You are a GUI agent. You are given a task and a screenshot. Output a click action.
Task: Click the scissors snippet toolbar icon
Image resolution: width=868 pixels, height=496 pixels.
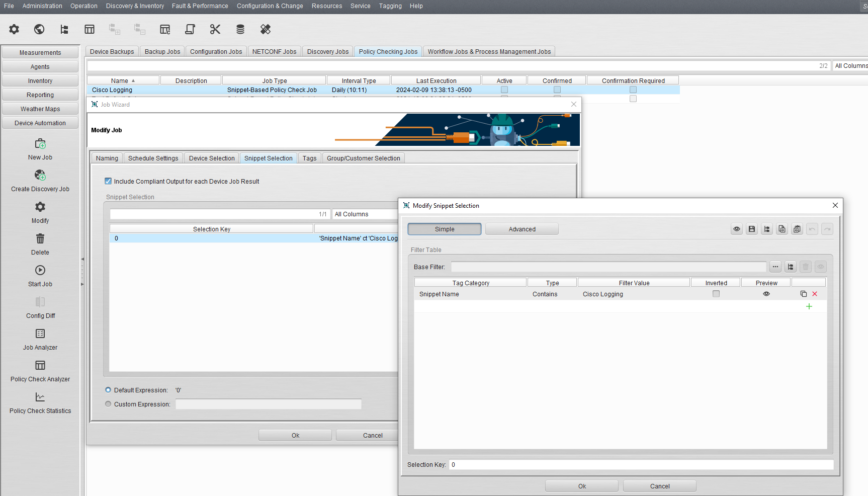[x=215, y=29]
